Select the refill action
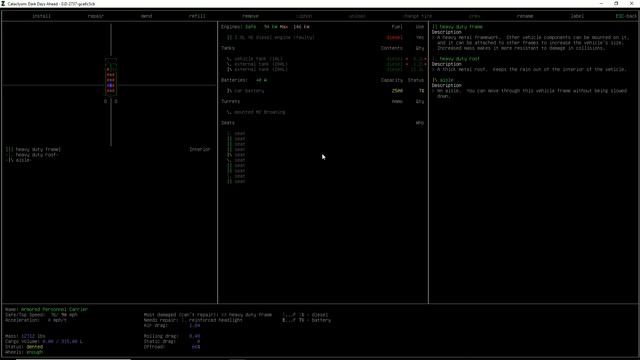The height and width of the screenshot is (360, 640). pos(197,16)
